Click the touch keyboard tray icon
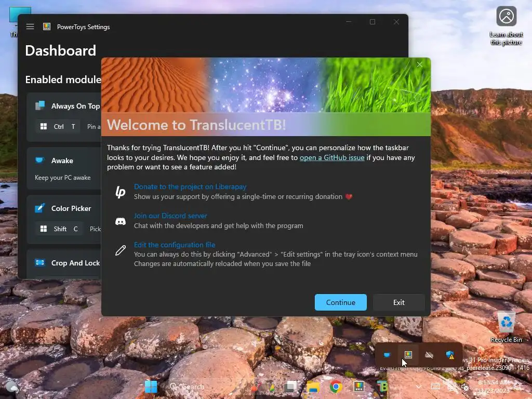 pyautogui.click(x=435, y=387)
